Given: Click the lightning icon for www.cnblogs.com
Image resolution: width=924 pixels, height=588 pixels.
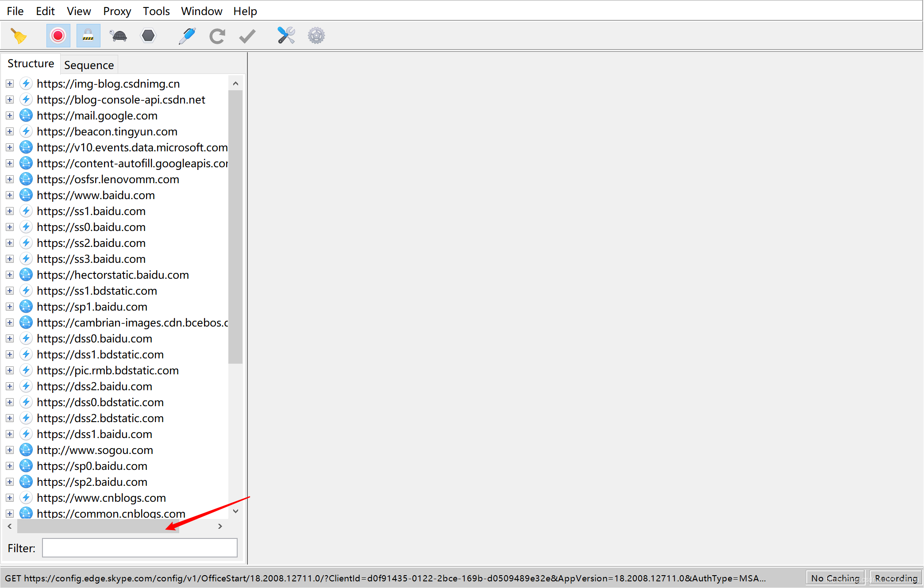Looking at the screenshot, I should coord(26,498).
